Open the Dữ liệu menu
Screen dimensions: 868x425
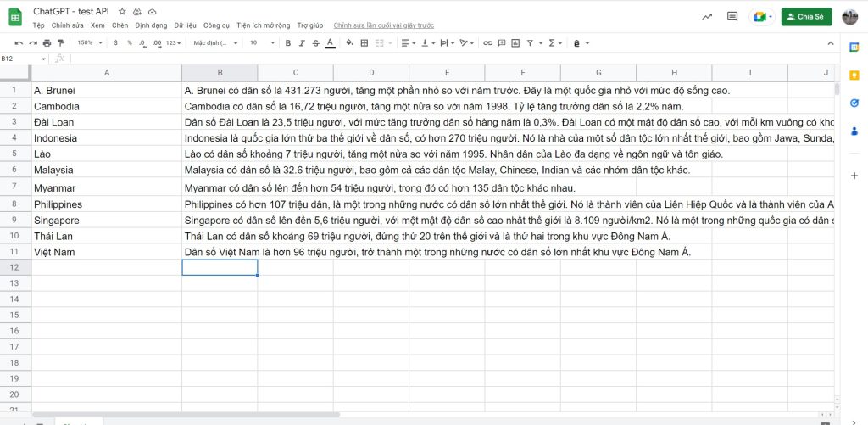pos(186,25)
